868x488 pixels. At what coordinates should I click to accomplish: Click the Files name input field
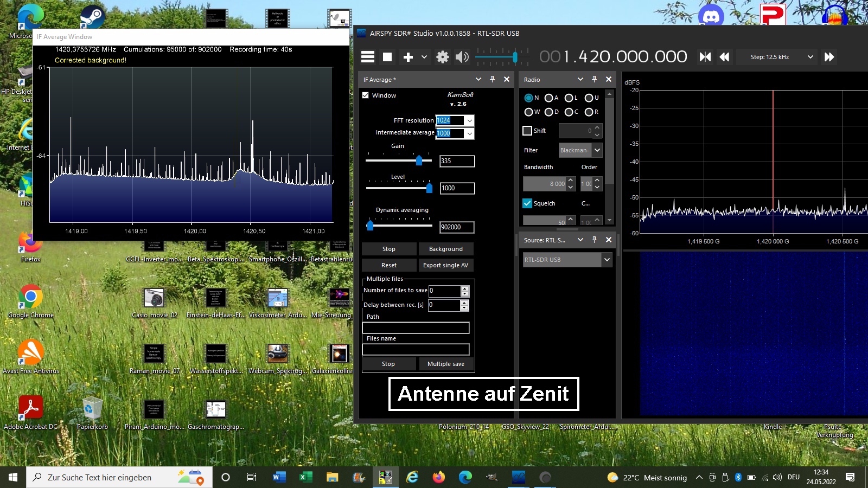point(416,350)
